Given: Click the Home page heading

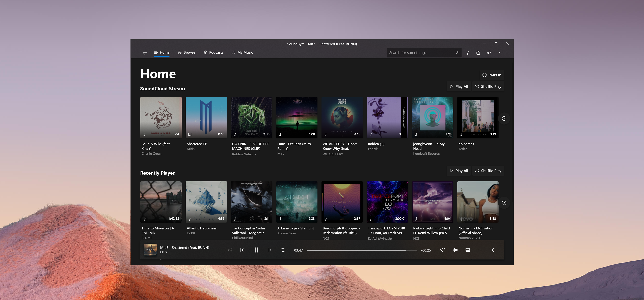Looking at the screenshot, I should coord(158,74).
